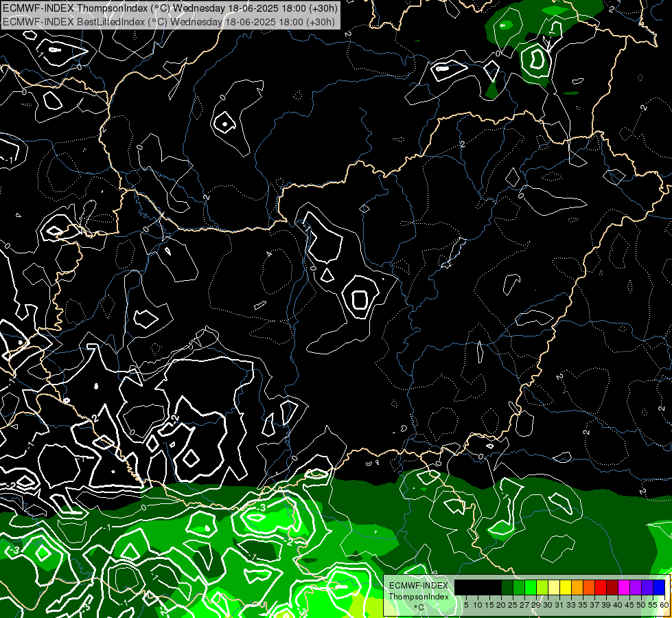Image resolution: width=672 pixels, height=618 pixels.
Task: Click the legend label ThompsonIndex
Action: tap(419, 597)
